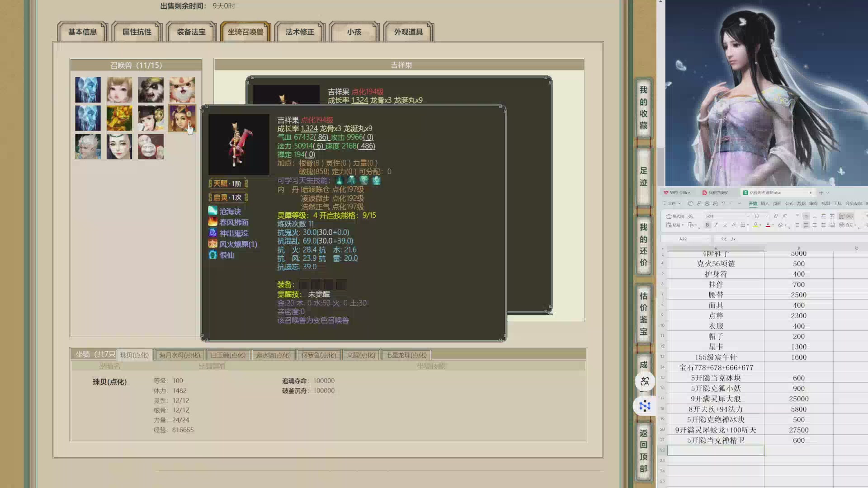
Task: Open the 装备法宝 tab
Action: [191, 32]
